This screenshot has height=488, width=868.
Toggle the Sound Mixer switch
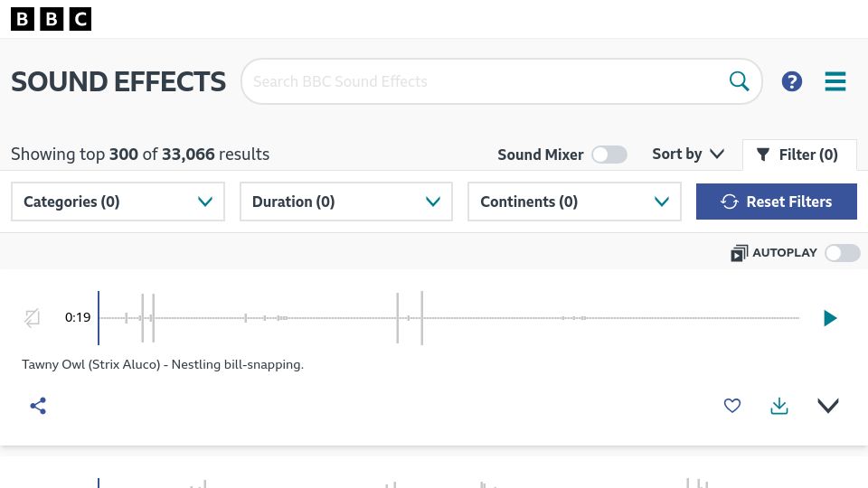click(609, 155)
